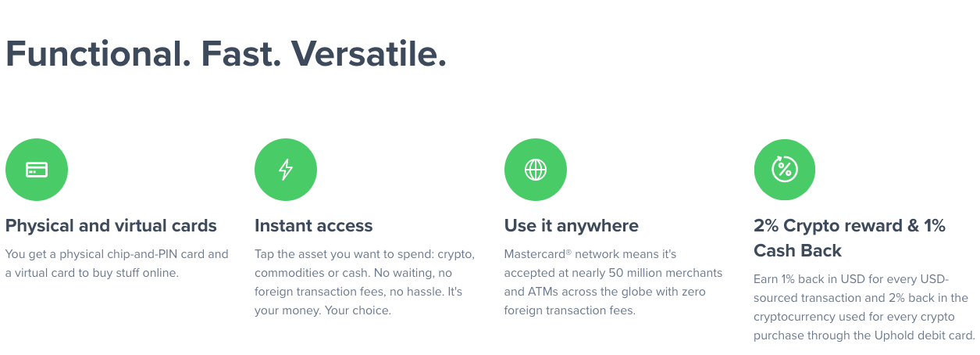Click the globe Use it anywhere icon
Image resolution: width=980 pixels, height=355 pixels.
[536, 170]
